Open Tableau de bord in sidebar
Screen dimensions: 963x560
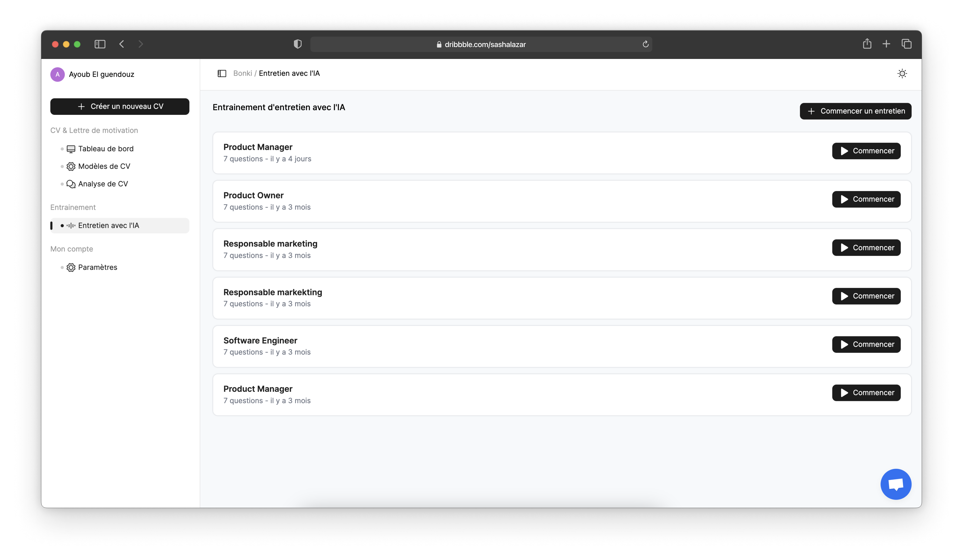click(106, 149)
